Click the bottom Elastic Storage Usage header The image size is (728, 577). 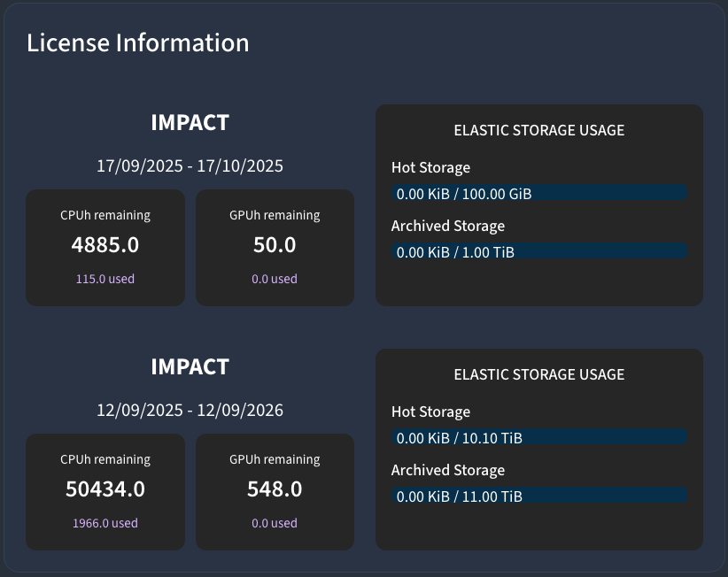click(x=538, y=374)
